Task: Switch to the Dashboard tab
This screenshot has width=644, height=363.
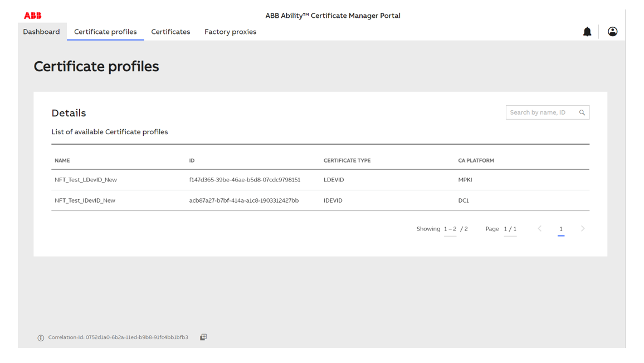Action: (x=41, y=32)
